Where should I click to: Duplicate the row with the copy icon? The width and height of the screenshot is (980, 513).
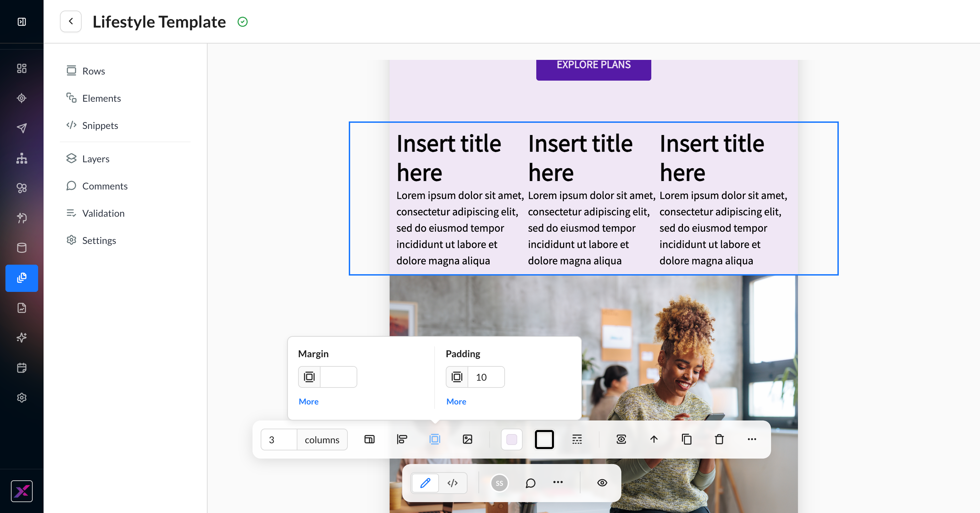click(x=687, y=440)
